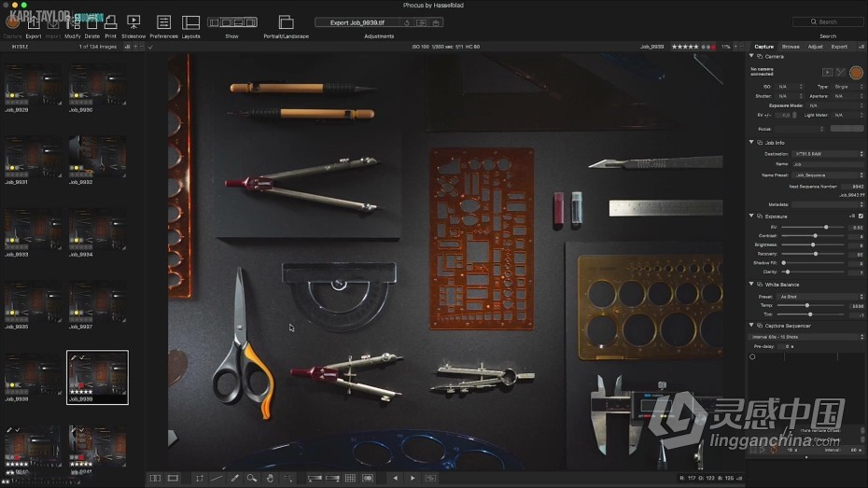This screenshot has width=868, height=488.
Task: Switch to the Adjust tab
Action: (x=815, y=46)
